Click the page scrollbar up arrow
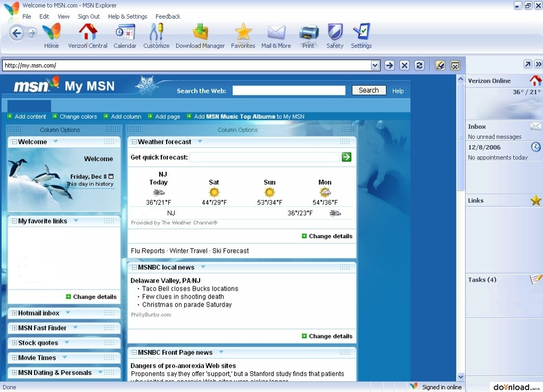 [461, 79]
